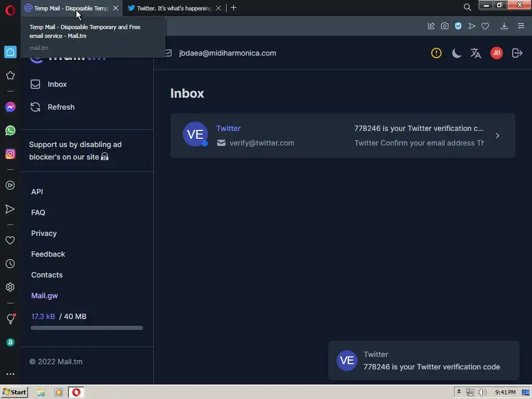Image resolution: width=532 pixels, height=399 pixels.
Task: Open the Contacts link
Action: (47, 275)
